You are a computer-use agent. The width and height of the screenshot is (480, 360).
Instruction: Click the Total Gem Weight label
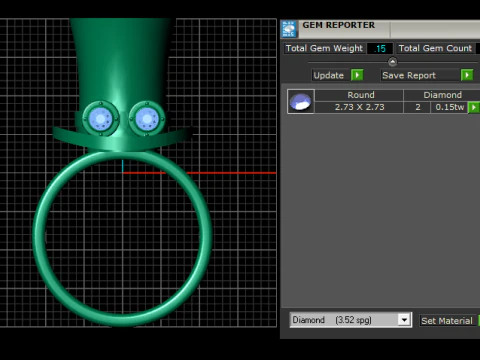324,48
